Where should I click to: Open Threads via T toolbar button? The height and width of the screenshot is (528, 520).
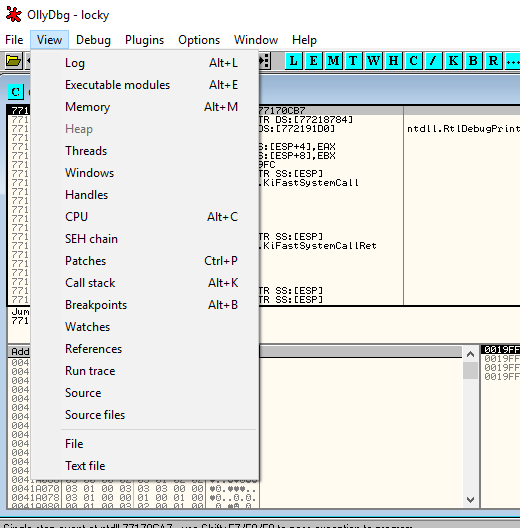tap(353, 61)
